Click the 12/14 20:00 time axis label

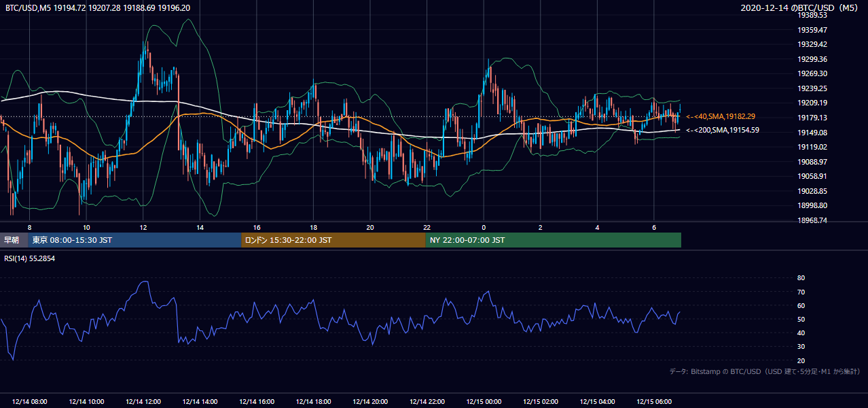click(370, 402)
